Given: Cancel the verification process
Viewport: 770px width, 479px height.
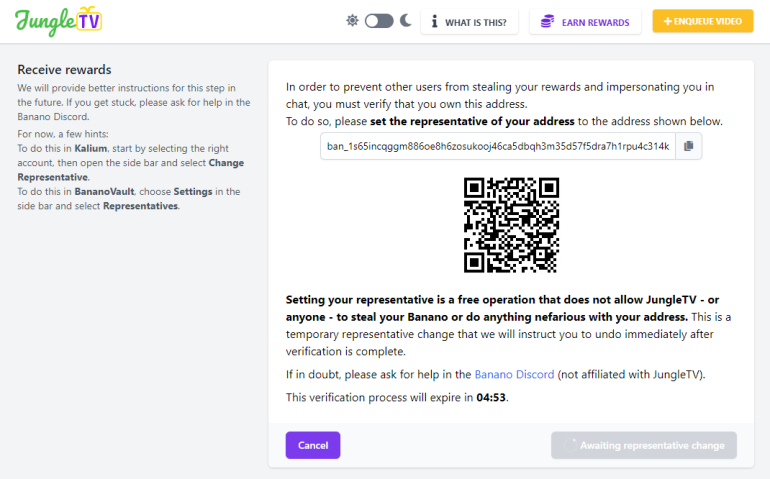Looking at the screenshot, I should tap(313, 445).
